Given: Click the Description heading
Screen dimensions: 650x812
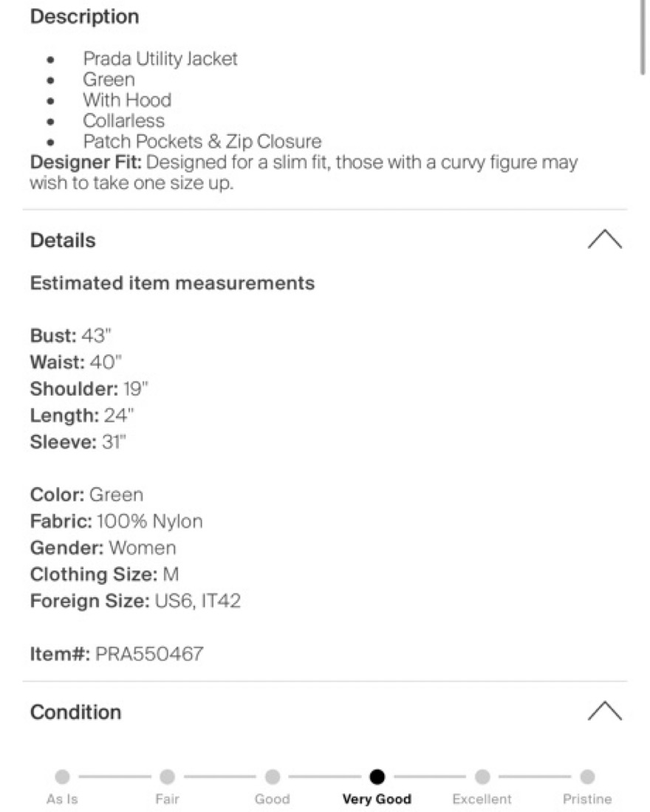Looking at the screenshot, I should [84, 16].
